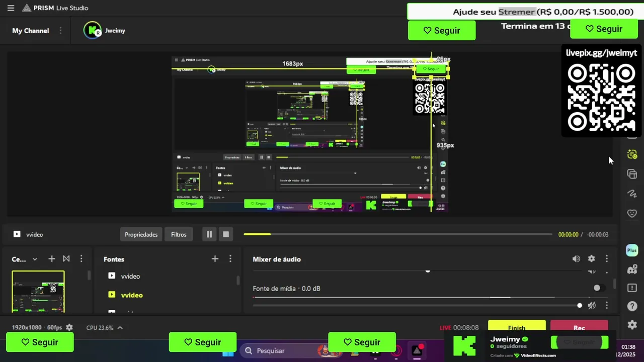Click the Mixer de áudio speaker icon
Image resolution: width=644 pixels, height=362 pixels.
click(576, 259)
